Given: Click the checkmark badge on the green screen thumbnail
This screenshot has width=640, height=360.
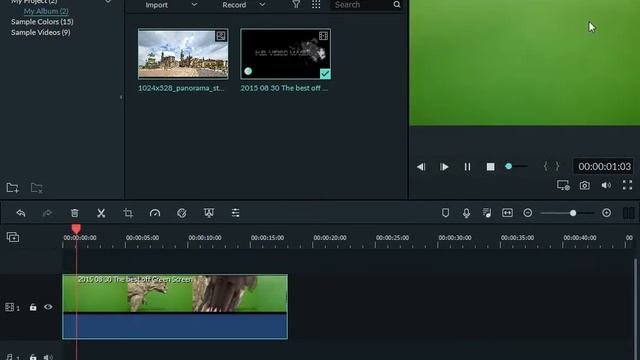Looking at the screenshot, I should tap(325, 73).
